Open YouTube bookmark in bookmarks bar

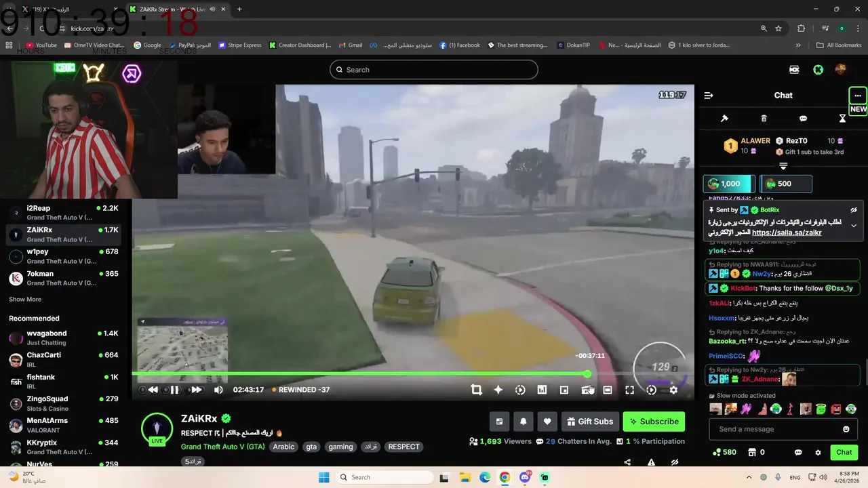pos(41,45)
